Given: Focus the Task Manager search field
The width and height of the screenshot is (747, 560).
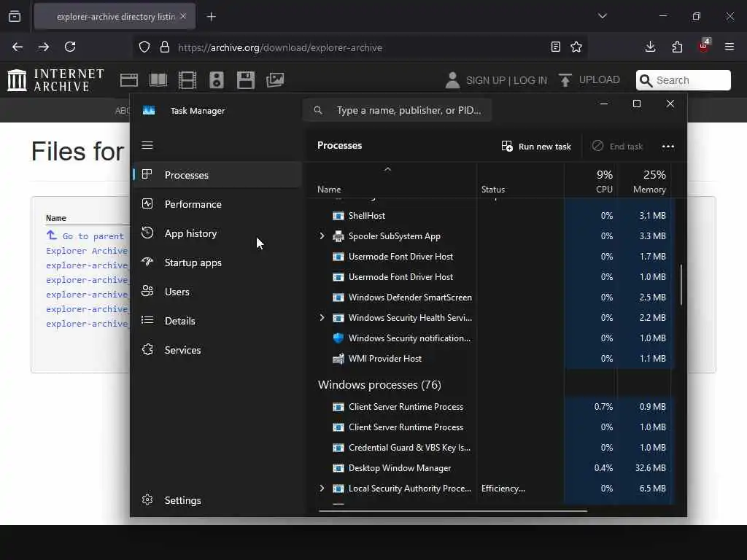Looking at the screenshot, I should pos(398,111).
